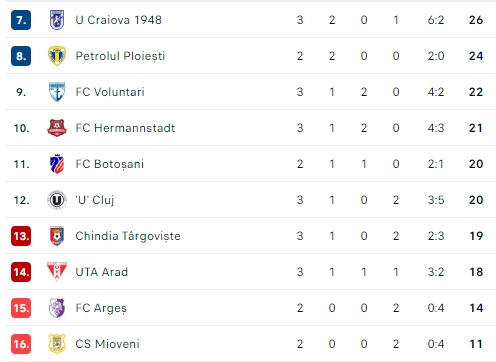The width and height of the screenshot is (496, 362).
Task: Click the FC Botoșani club crest
Action: tap(57, 164)
